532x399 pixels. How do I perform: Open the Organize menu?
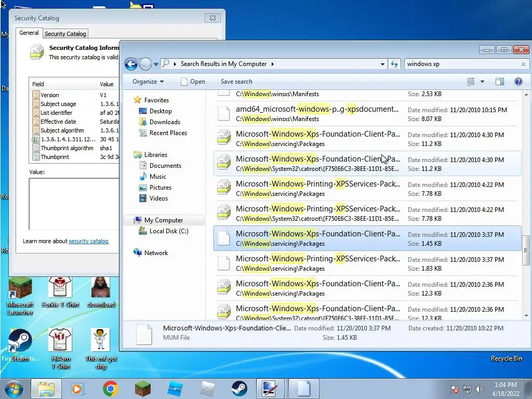coord(148,82)
